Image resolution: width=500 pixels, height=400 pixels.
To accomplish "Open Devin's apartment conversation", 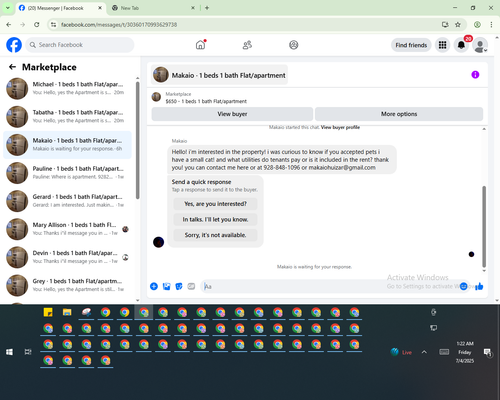I will (68, 257).
